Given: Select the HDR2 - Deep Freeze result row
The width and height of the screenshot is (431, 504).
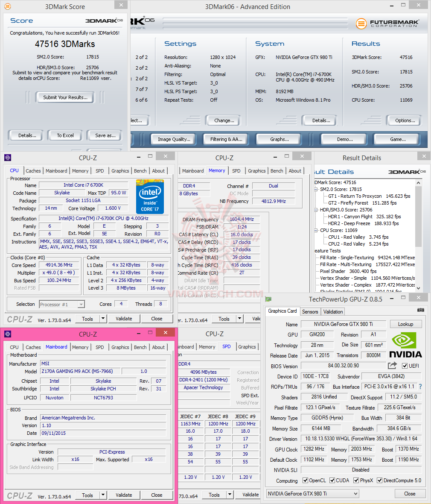Looking at the screenshot, I should (363, 223).
